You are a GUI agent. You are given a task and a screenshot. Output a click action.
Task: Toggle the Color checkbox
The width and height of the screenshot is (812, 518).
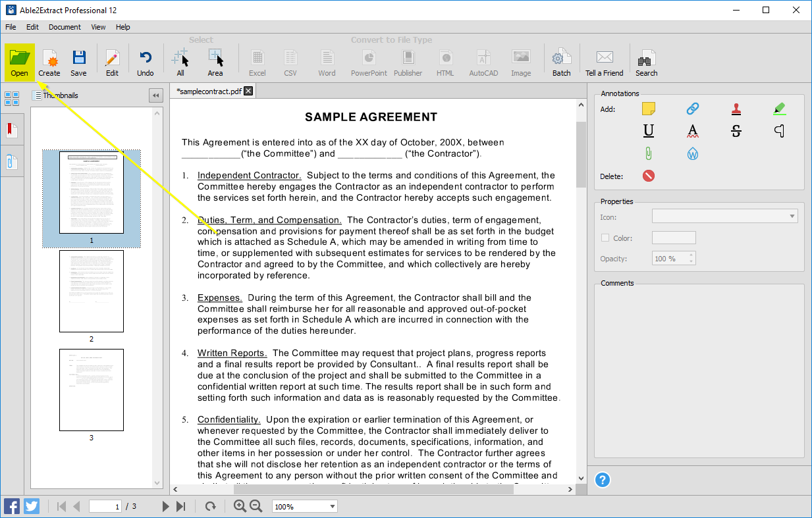click(x=605, y=238)
